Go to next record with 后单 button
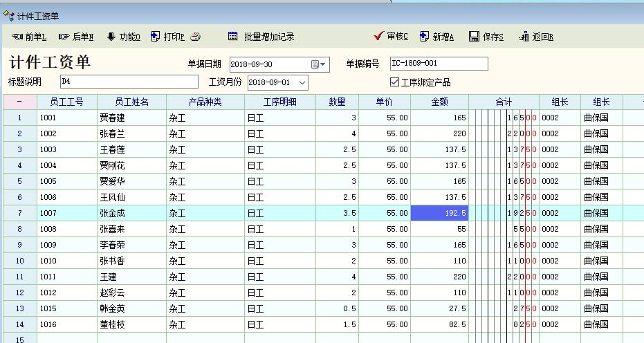Image resolution: width=644 pixels, height=343 pixels. (76, 37)
